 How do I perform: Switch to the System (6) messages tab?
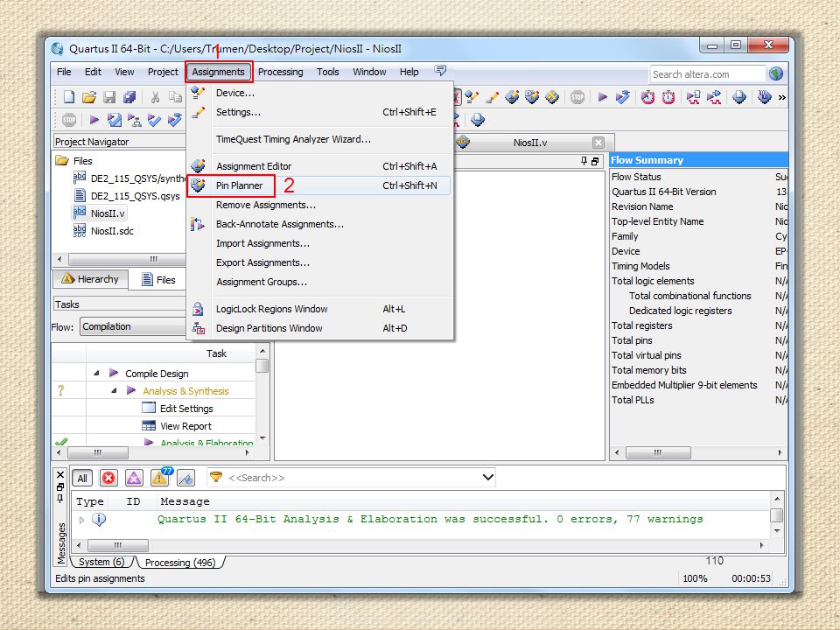(101, 562)
